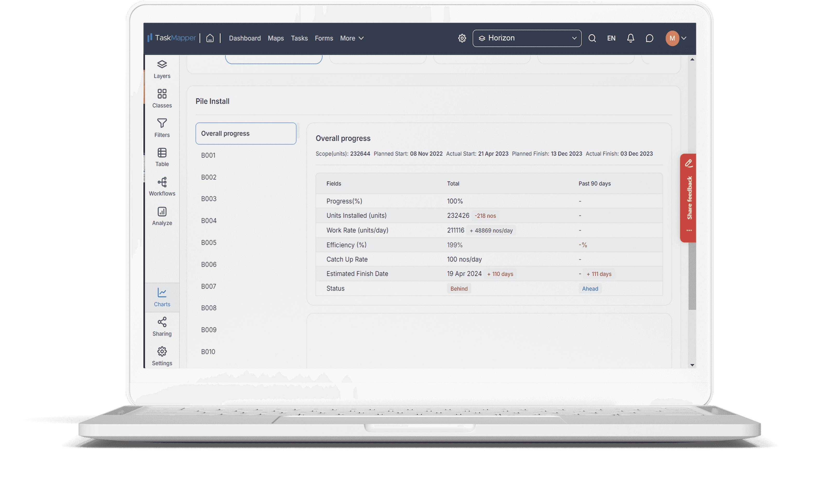The width and height of the screenshot is (828, 504).
Task: Go to Forms
Action: pos(324,38)
